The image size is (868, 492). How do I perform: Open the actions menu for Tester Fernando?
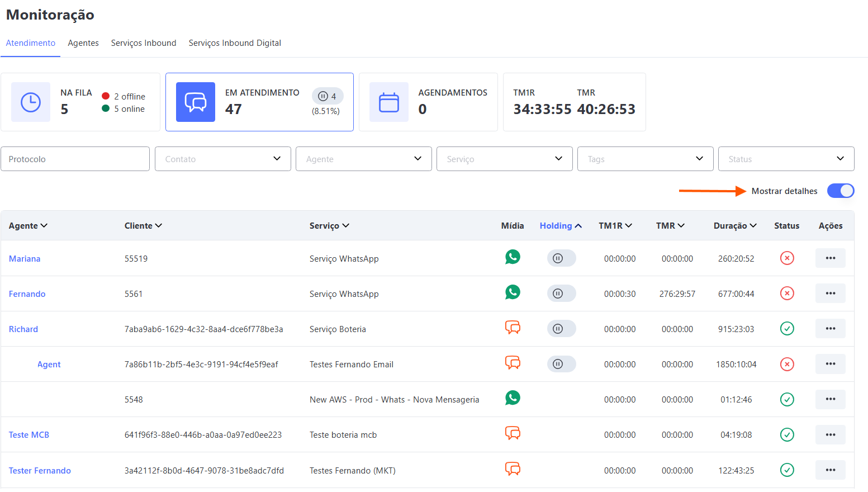click(x=830, y=470)
